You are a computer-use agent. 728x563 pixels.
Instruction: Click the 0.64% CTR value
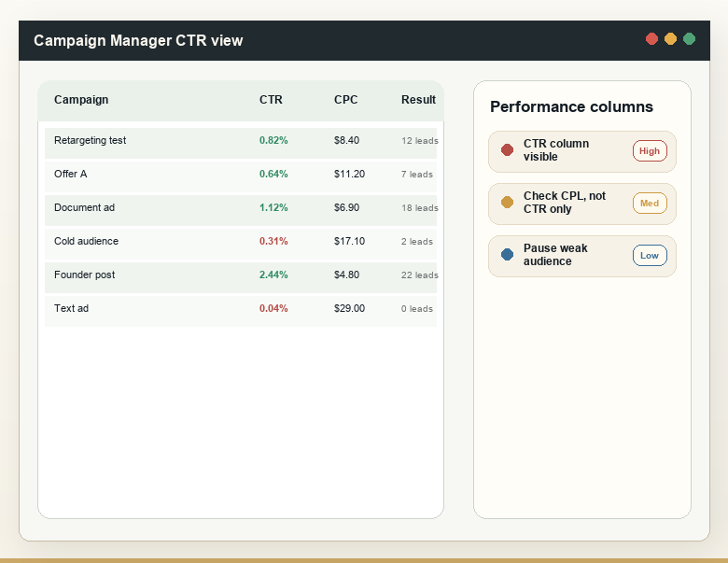point(273,174)
